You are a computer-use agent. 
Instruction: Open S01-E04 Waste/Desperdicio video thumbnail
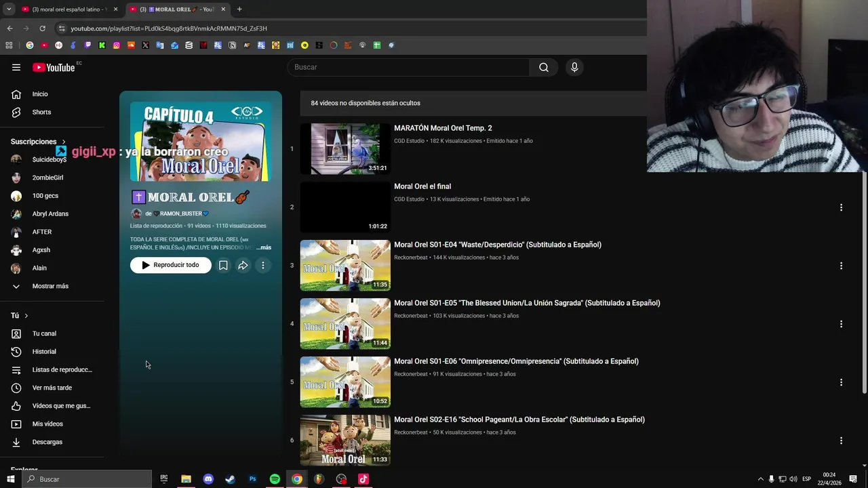(x=345, y=265)
